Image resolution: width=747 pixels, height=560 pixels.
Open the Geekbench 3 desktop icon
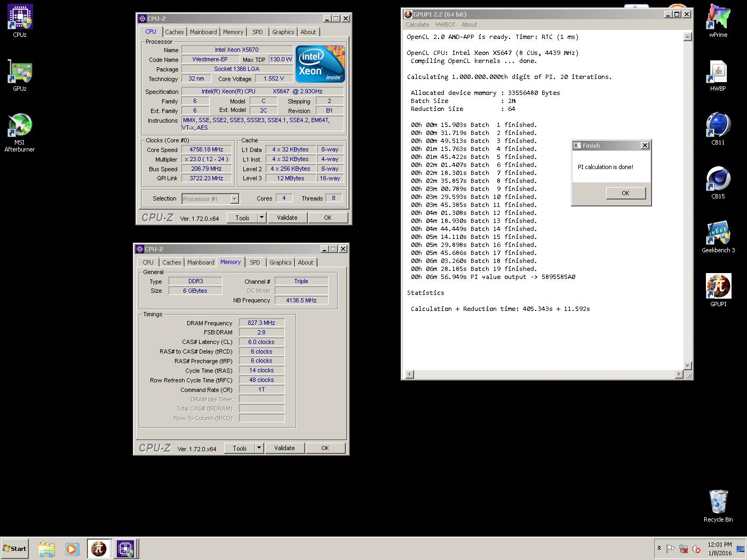coord(718,236)
